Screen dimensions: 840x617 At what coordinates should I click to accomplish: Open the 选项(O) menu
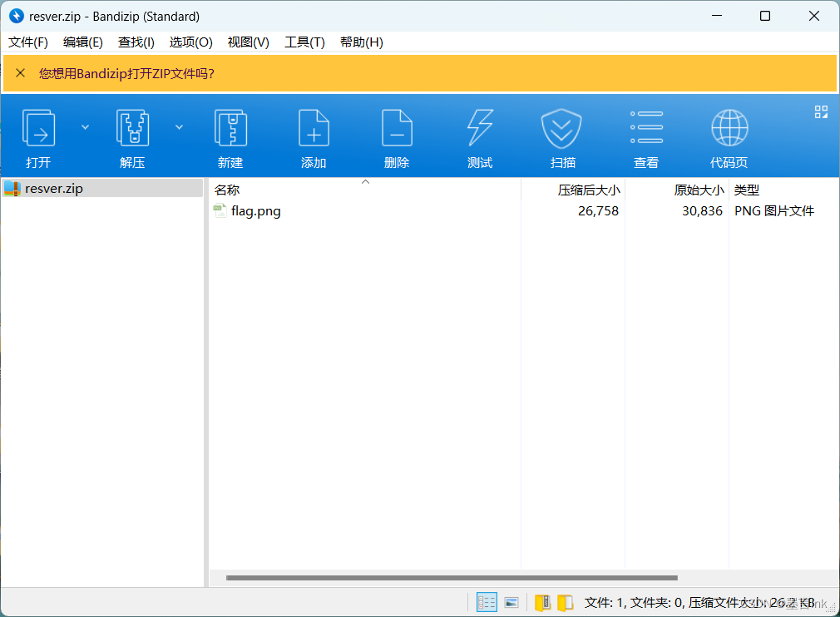(x=190, y=42)
